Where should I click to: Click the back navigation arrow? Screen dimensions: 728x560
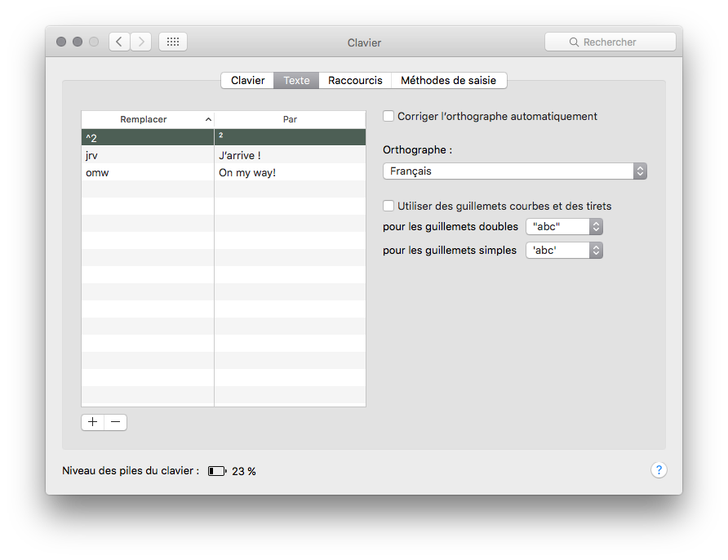tap(119, 42)
